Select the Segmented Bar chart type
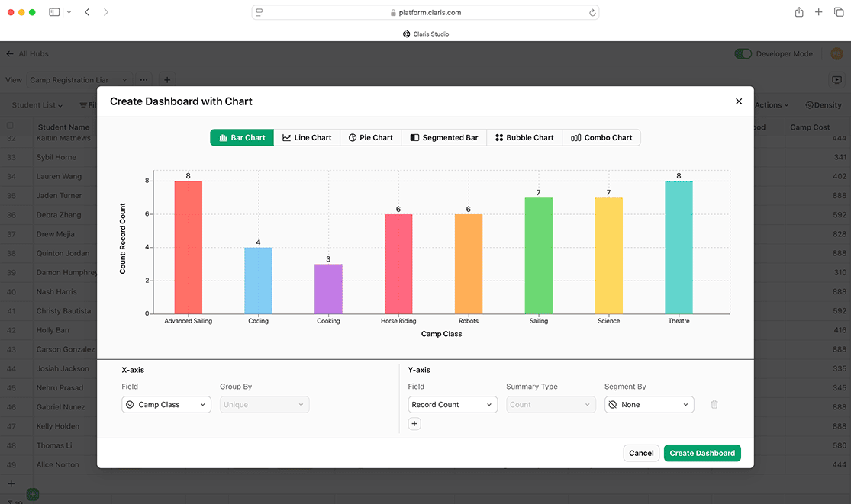The width and height of the screenshot is (851, 504). [x=443, y=137]
